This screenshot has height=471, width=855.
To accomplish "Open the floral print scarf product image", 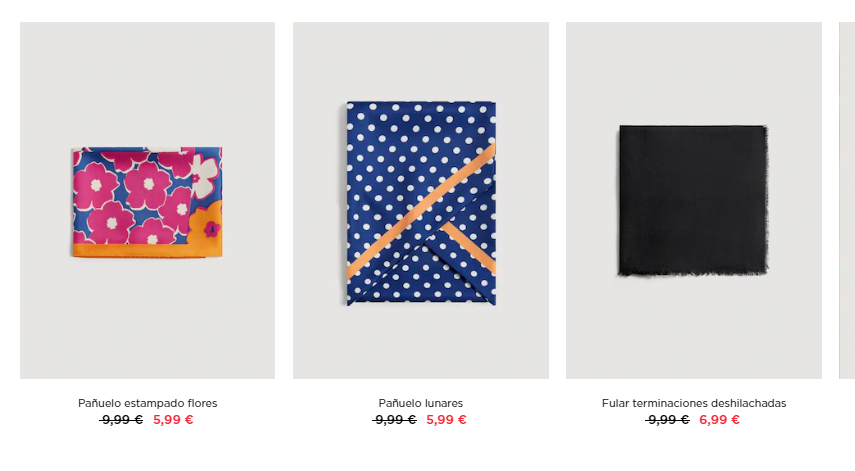I will click(x=147, y=200).
